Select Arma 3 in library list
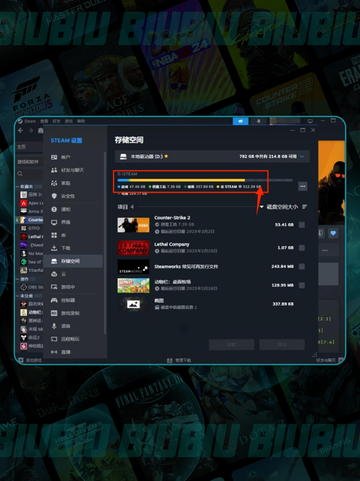360x481 pixels. (32, 211)
